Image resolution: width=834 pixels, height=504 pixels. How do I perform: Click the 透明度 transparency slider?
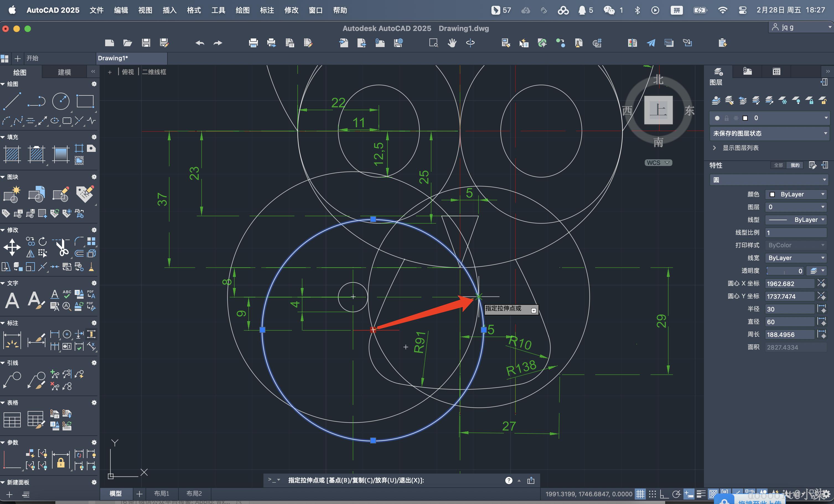[x=784, y=271]
